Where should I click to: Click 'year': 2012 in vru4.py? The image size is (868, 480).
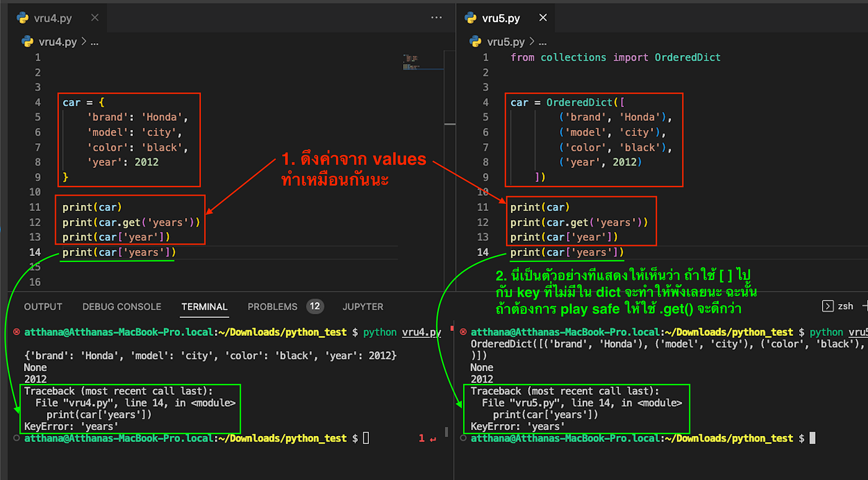(x=123, y=162)
